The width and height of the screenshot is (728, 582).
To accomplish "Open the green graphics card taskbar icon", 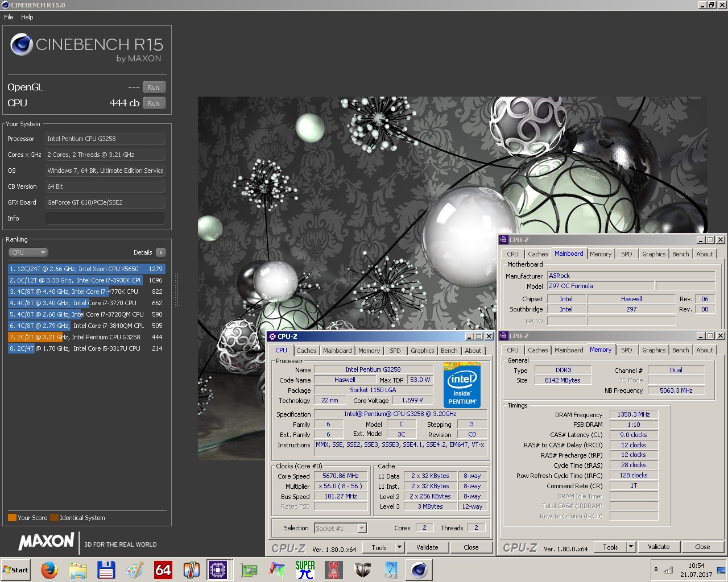I will point(249,569).
